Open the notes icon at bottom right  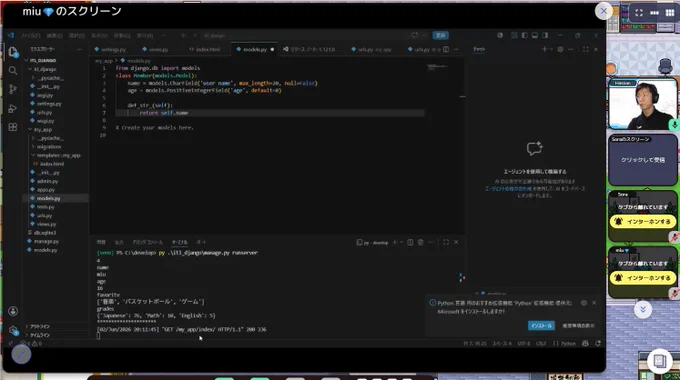click(x=660, y=361)
